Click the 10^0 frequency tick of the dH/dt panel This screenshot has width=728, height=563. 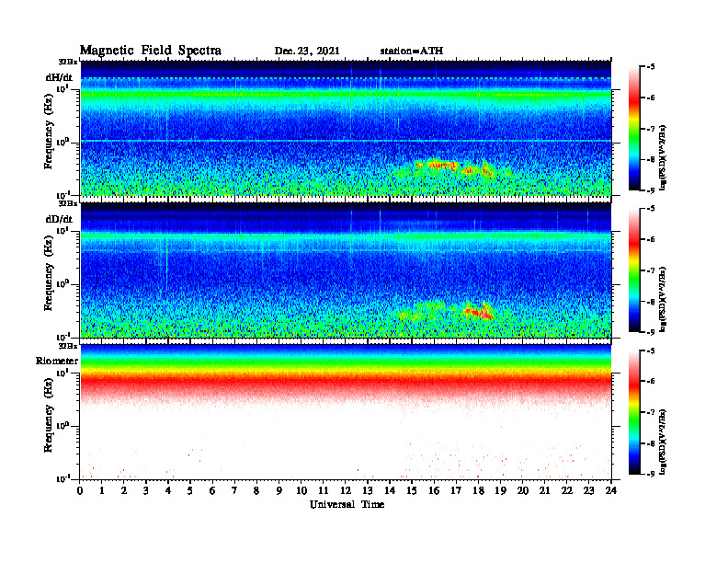coord(63,142)
